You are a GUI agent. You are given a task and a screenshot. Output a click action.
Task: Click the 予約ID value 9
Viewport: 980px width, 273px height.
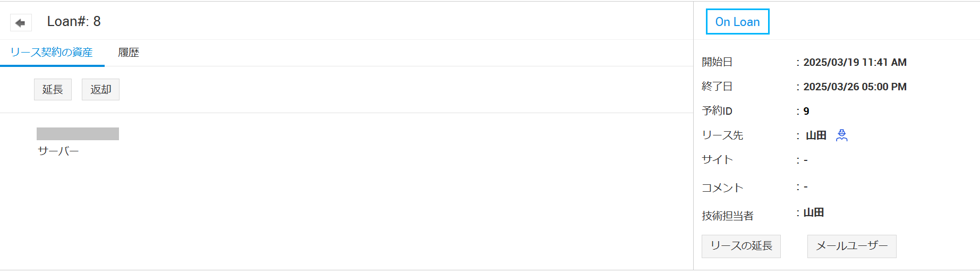[806, 111]
